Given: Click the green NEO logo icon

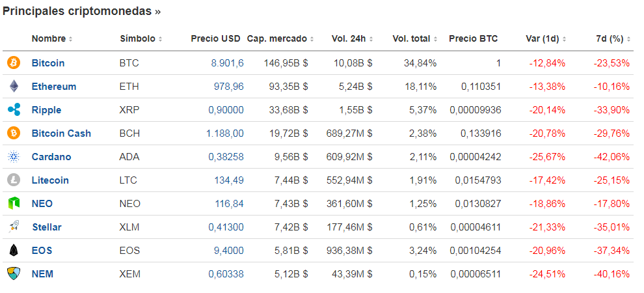Looking at the screenshot, I should click(x=14, y=204).
